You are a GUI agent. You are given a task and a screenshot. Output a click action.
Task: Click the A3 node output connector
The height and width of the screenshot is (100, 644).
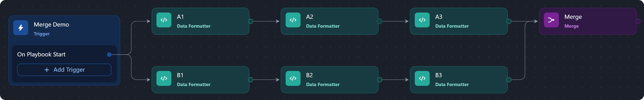coord(509,21)
